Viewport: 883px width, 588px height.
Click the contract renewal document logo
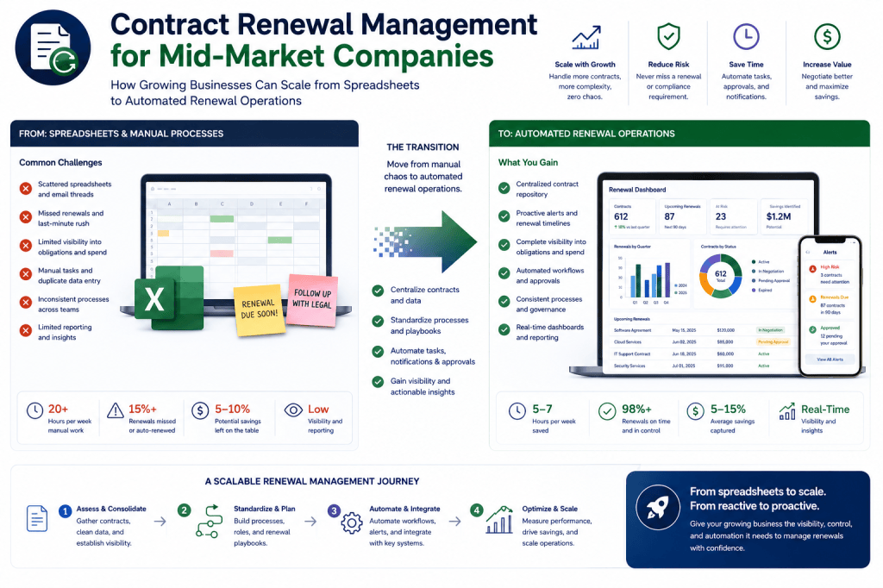point(53,47)
